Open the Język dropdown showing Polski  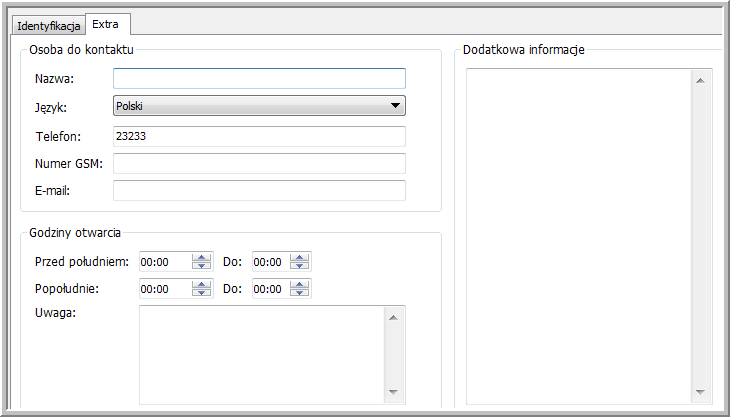[x=259, y=105]
